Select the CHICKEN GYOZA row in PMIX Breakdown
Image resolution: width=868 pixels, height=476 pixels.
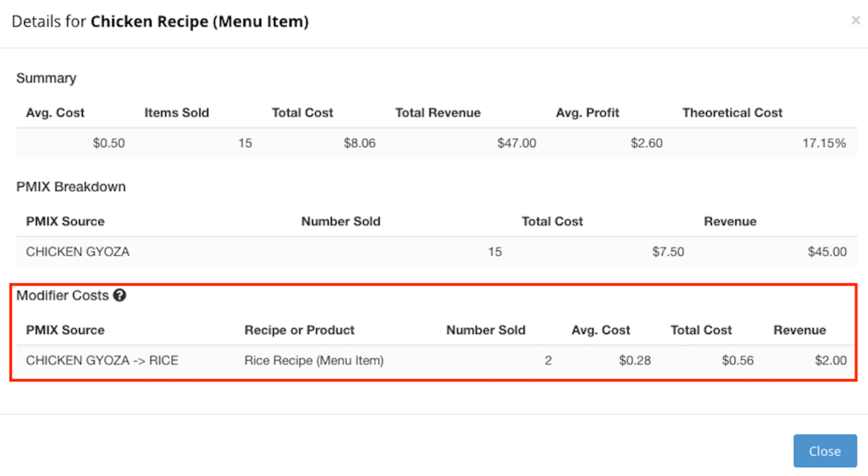[x=78, y=252]
